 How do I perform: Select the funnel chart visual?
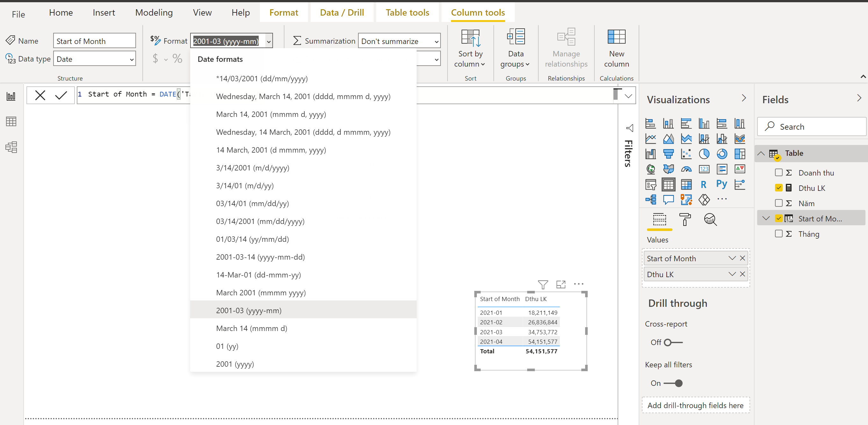(x=668, y=154)
